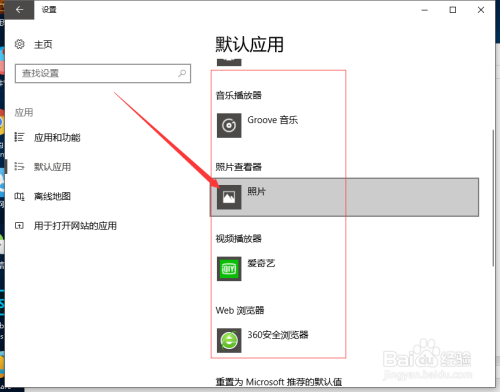Click 重置为 Microsoft 推荐的默认值 text
This screenshot has height=392, width=500.
(279, 382)
